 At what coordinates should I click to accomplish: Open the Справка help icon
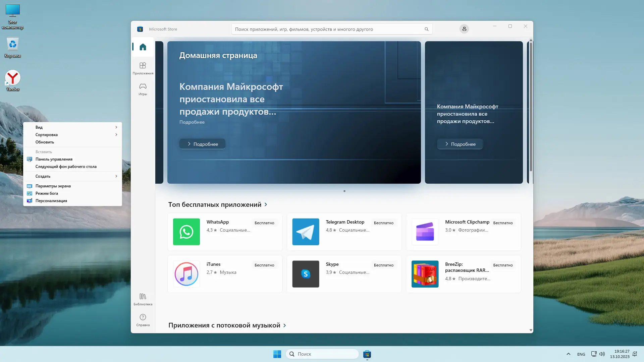pos(143,317)
